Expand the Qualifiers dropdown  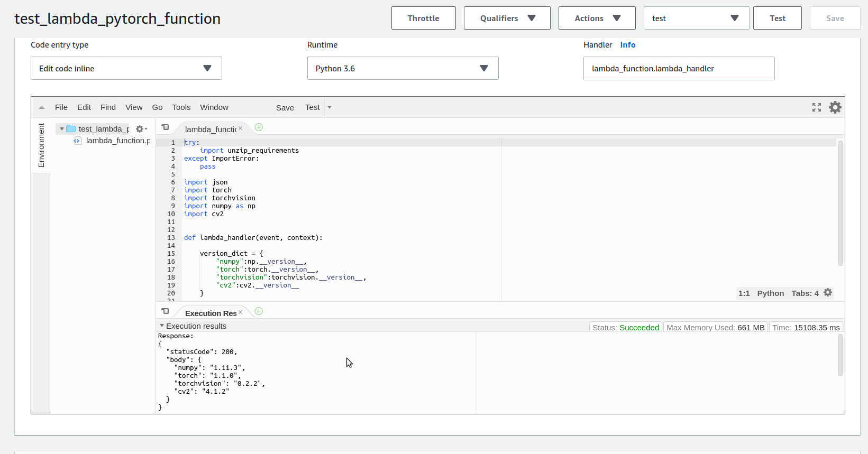(507, 18)
